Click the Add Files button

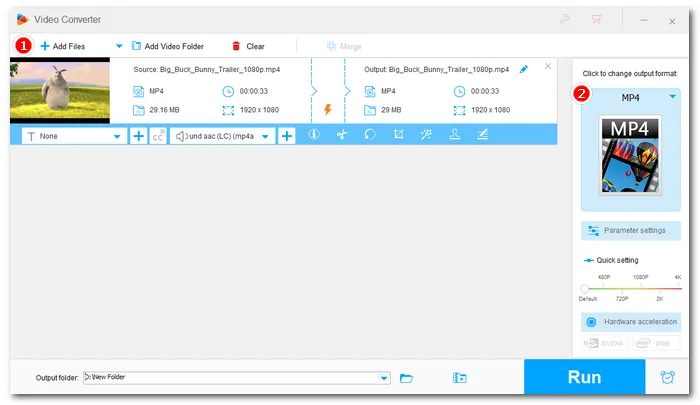pos(62,46)
